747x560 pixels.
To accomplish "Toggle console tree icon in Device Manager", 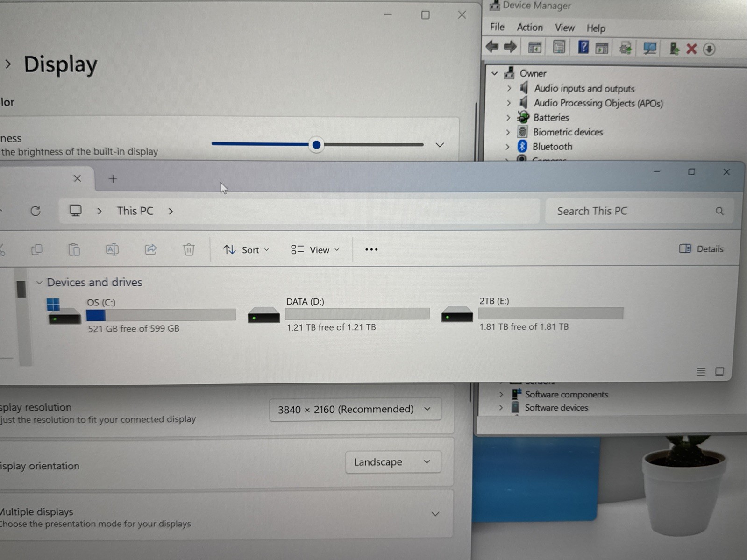I will pos(534,47).
